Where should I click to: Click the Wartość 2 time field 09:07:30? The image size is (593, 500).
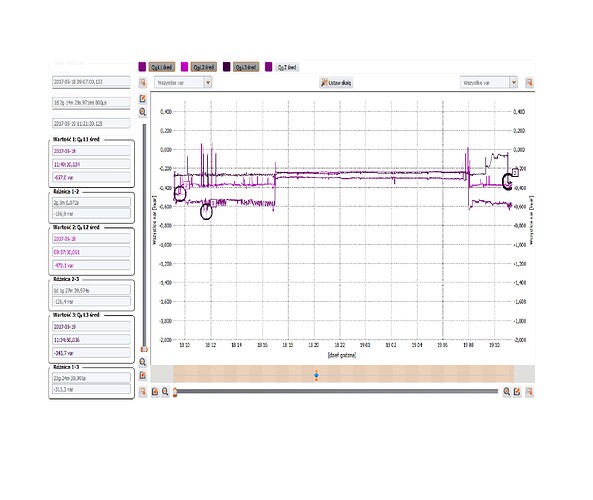(x=91, y=252)
